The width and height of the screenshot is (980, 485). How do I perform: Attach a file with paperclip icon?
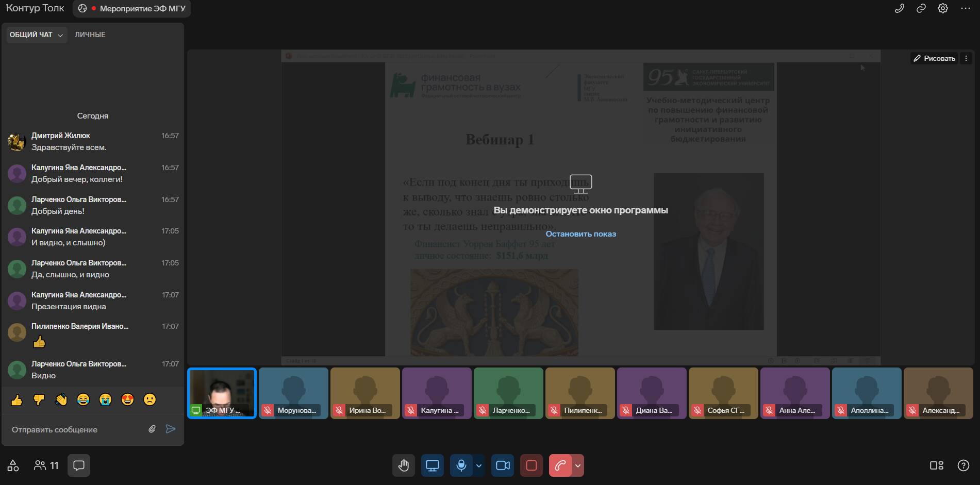coord(152,429)
